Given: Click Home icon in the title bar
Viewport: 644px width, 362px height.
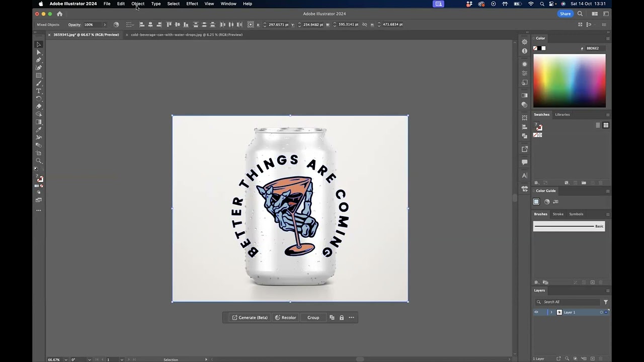Looking at the screenshot, I should click(59, 14).
